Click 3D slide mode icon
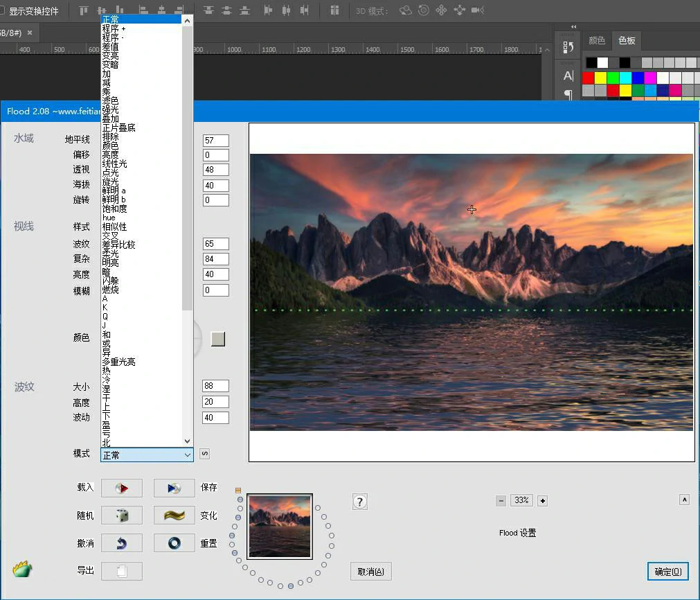The width and height of the screenshot is (700, 600). (x=459, y=10)
